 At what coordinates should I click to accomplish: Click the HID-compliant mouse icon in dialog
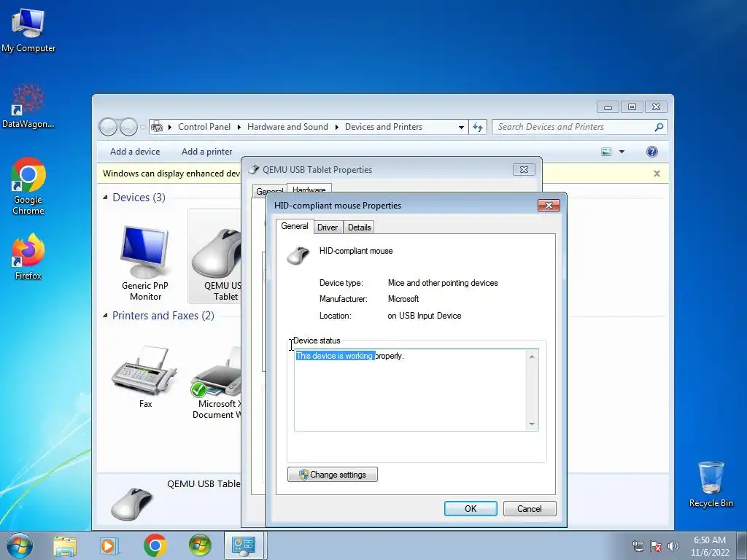[298, 255]
